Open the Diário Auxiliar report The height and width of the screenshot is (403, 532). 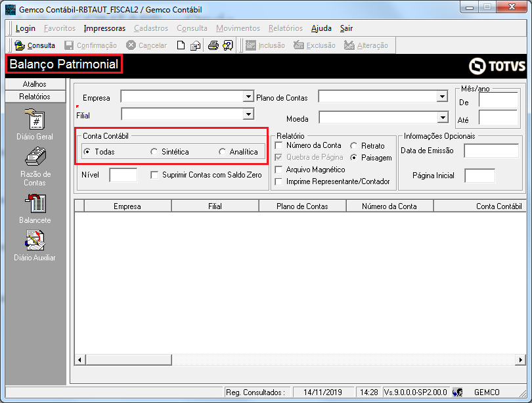35,246
